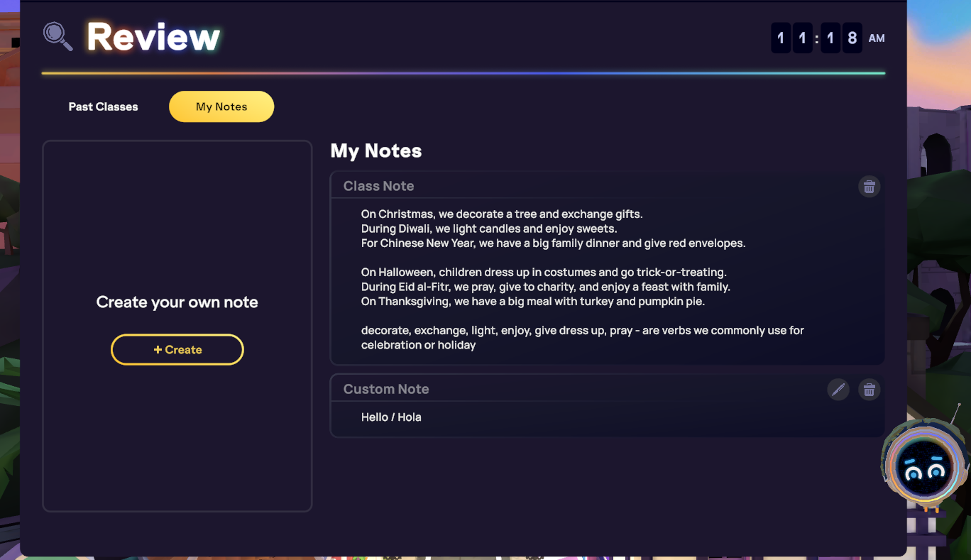971x560 pixels.
Task: Click the Thanksgiving turkey and pumpkin pie line
Action: 532,302
